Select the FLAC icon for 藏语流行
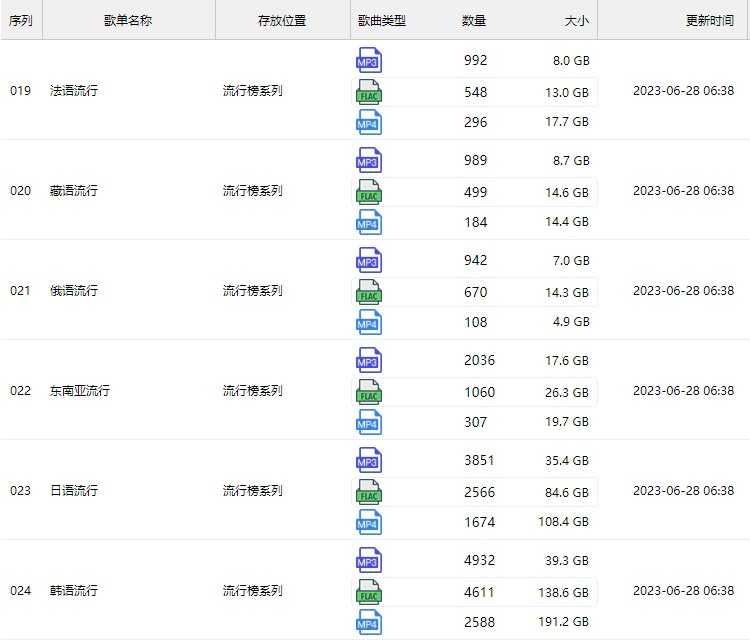This screenshot has width=750, height=640. tap(369, 192)
